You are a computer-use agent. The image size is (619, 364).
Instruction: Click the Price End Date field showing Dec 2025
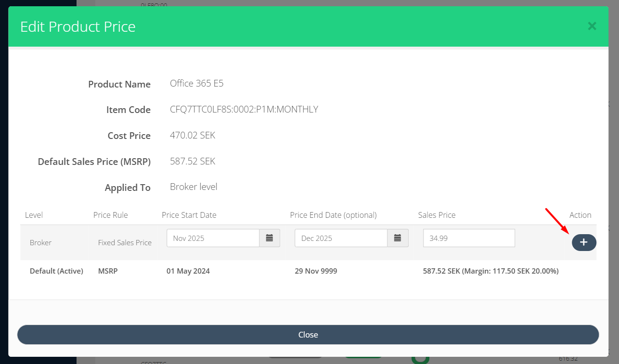pos(341,238)
